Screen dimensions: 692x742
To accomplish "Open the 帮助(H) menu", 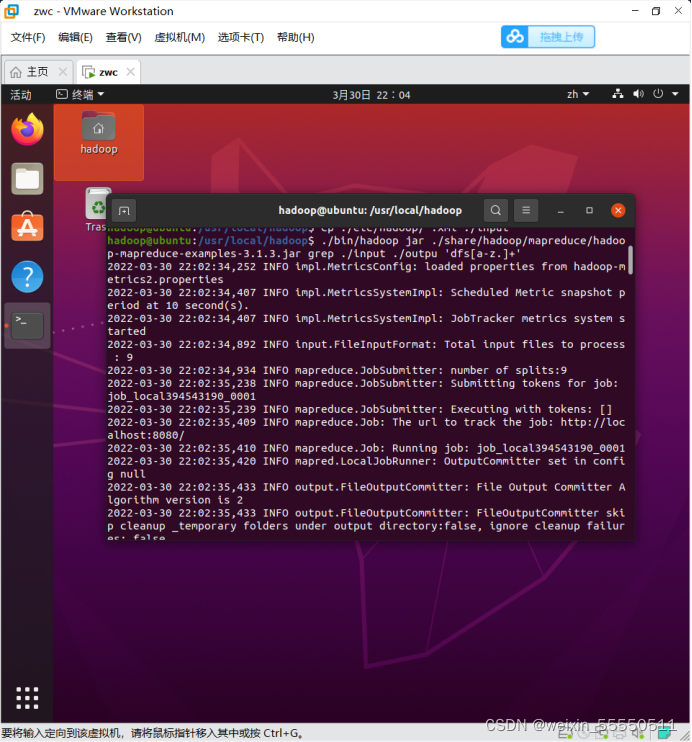I will [296, 37].
